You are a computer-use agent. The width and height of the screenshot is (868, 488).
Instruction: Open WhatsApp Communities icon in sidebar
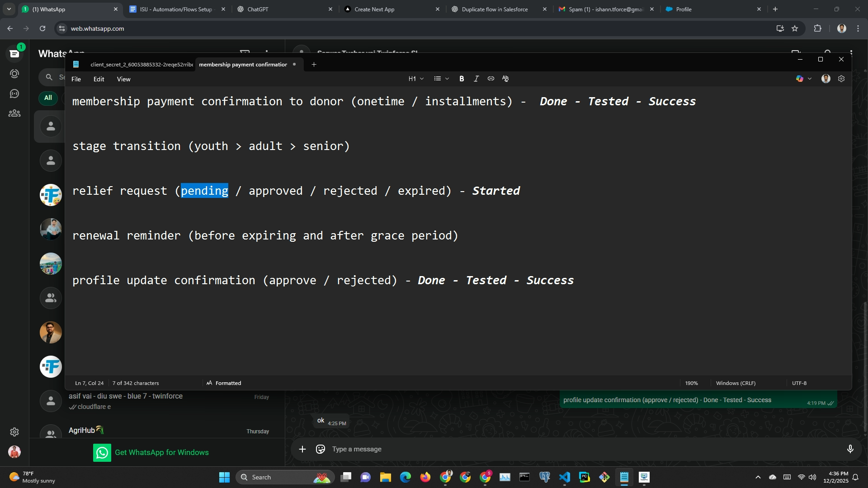(14, 113)
